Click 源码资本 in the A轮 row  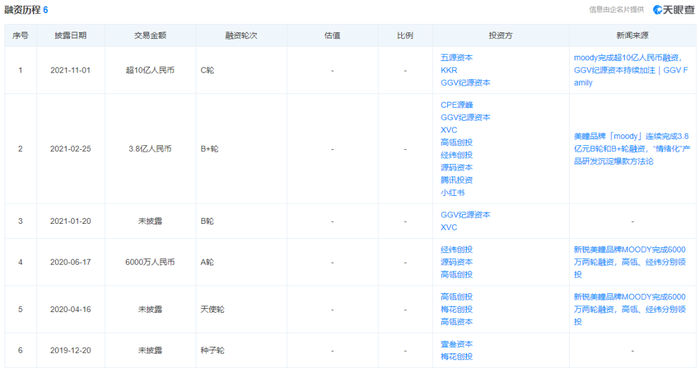(x=456, y=262)
